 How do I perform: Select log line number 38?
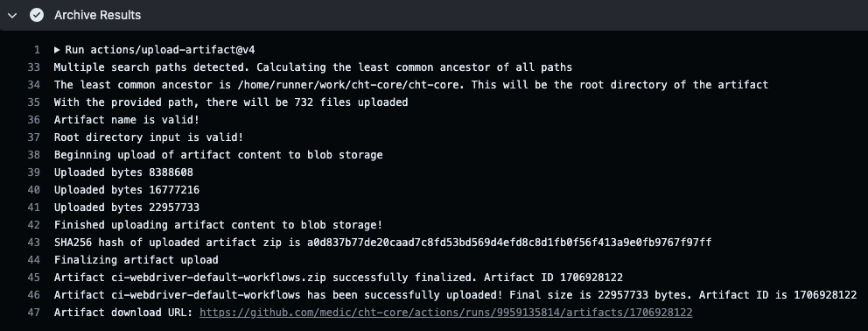pos(34,155)
